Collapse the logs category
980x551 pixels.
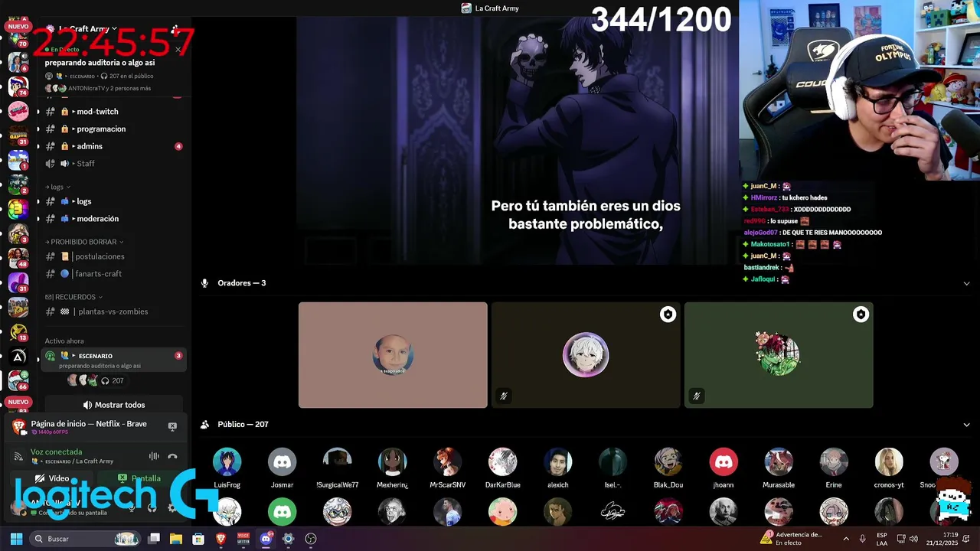click(57, 187)
